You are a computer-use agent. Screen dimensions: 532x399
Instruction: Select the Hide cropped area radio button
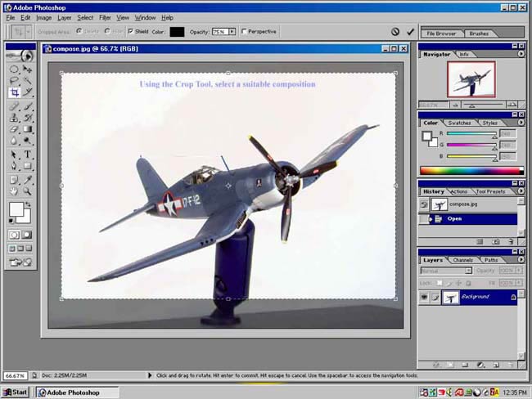pos(107,31)
